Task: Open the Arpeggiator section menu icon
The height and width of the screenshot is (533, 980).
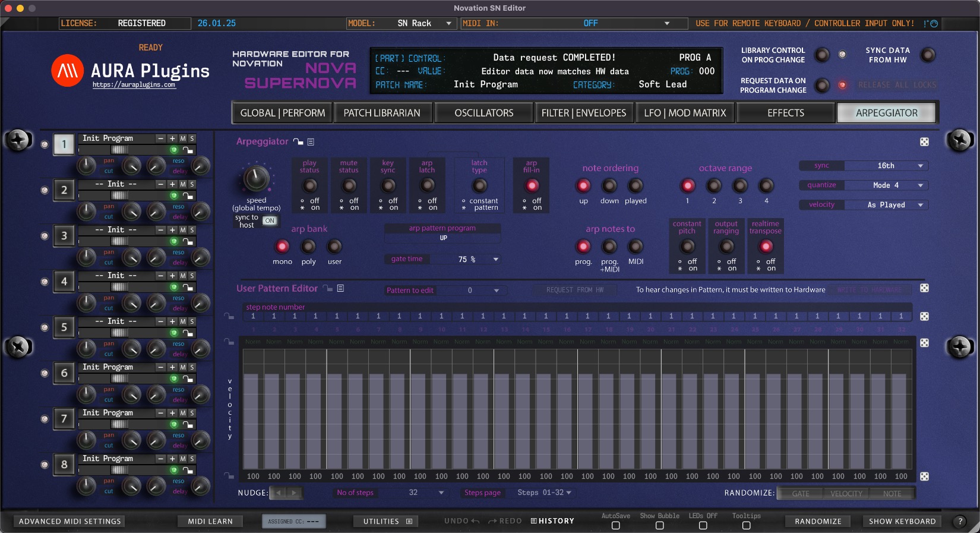Action: [x=311, y=142]
